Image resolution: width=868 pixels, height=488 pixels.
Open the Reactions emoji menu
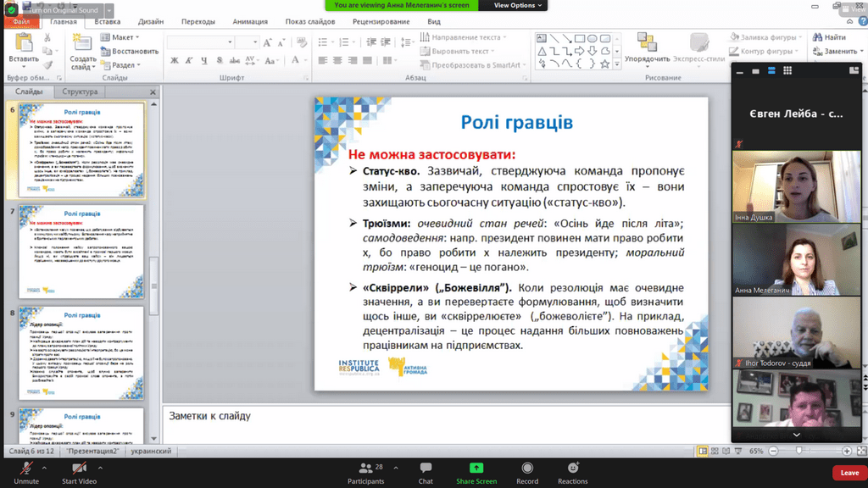572,469
